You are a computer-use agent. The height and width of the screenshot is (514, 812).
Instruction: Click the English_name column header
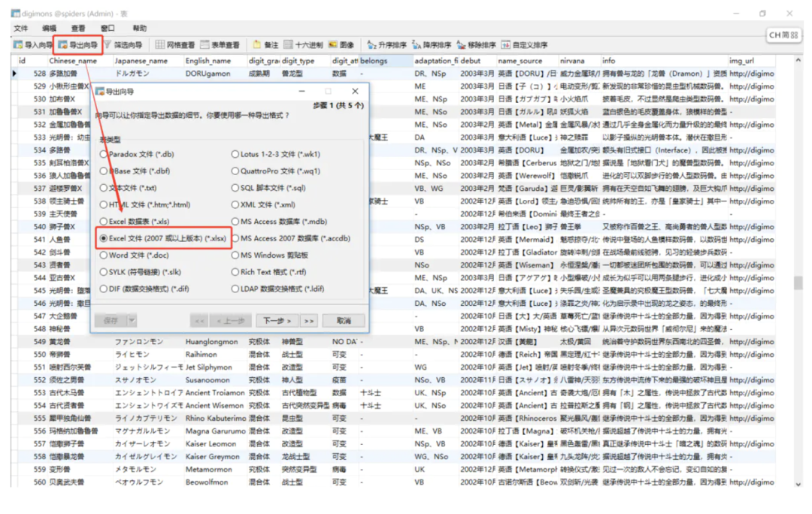tap(215, 61)
